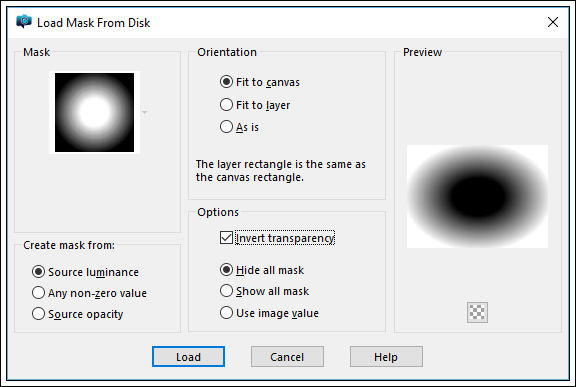This screenshot has height=387, width=576.
Task: Select Show all mask
Action: coord(264,291)
